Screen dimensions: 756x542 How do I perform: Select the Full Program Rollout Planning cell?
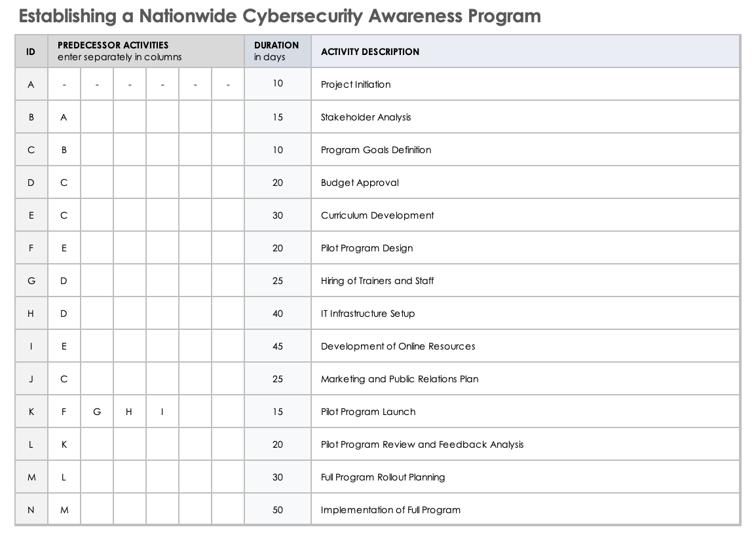[383, 477]
